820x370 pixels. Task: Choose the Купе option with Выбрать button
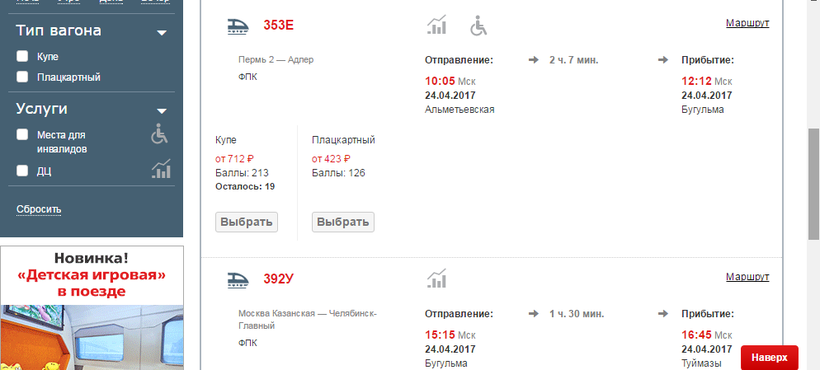pos(246,222)
